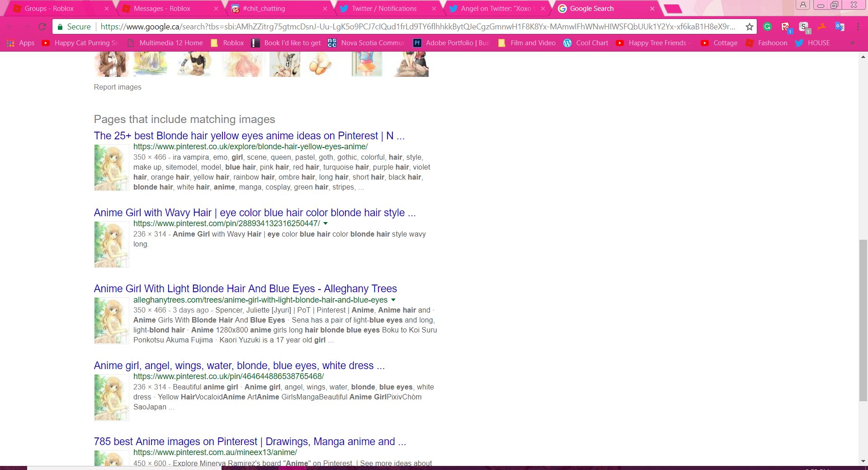Click thumbnail for the Alleghany Trees result
The height and width of the screenshot is (470, 868).
point(111,321)
